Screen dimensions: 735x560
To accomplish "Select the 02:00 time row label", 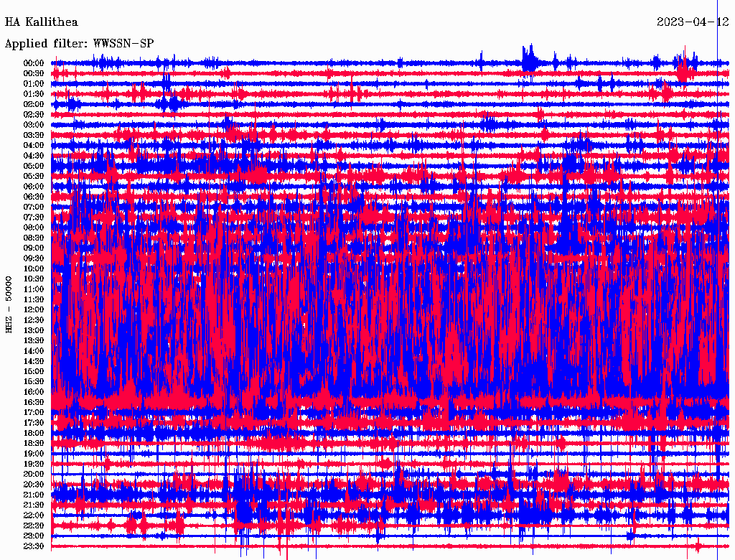I will click(34, 104).
